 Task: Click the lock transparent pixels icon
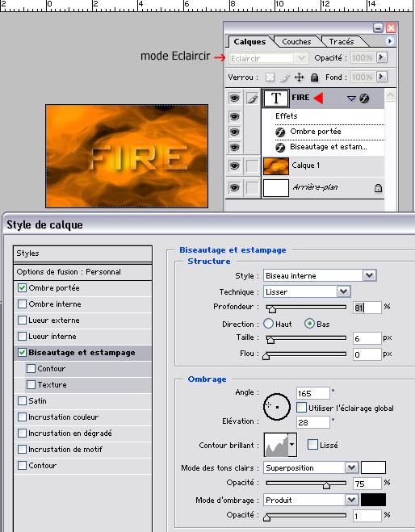click(x=270, y=77)
